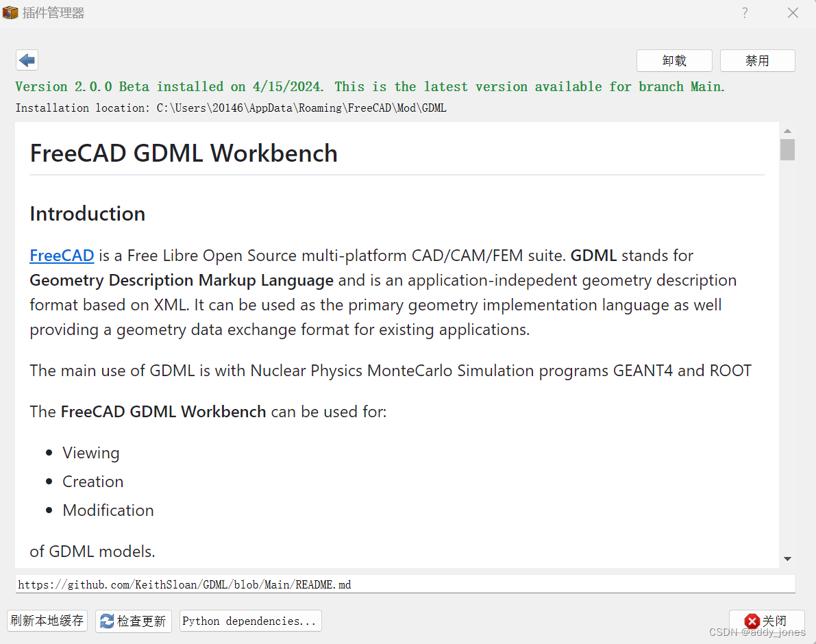Click the Introduction heading in the readme

coord(87,214)
